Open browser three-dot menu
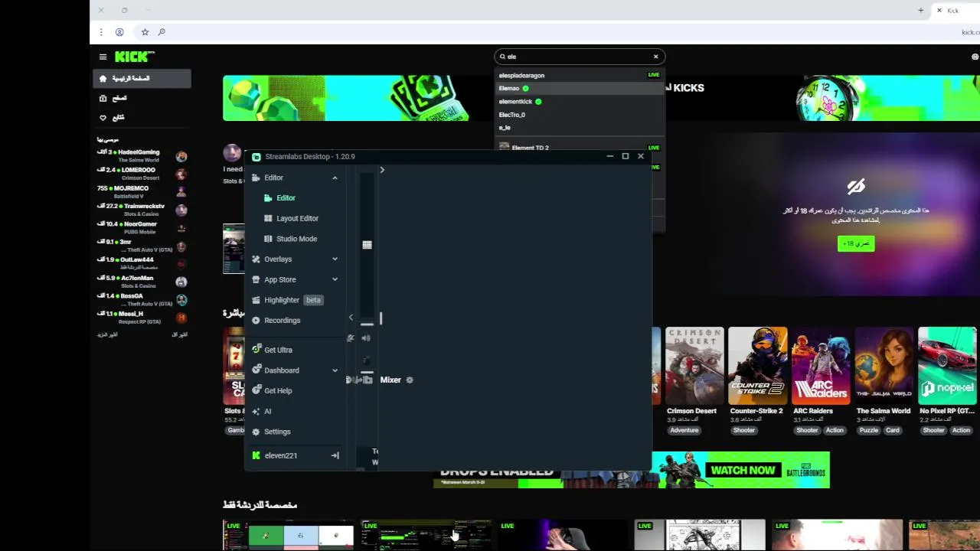The image size is (980, 551). (101, 32)
